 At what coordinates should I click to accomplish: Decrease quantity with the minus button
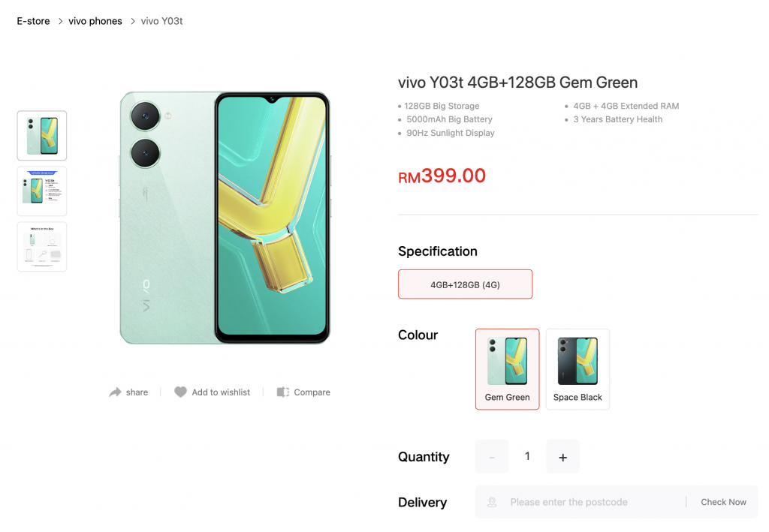(492, 456)
